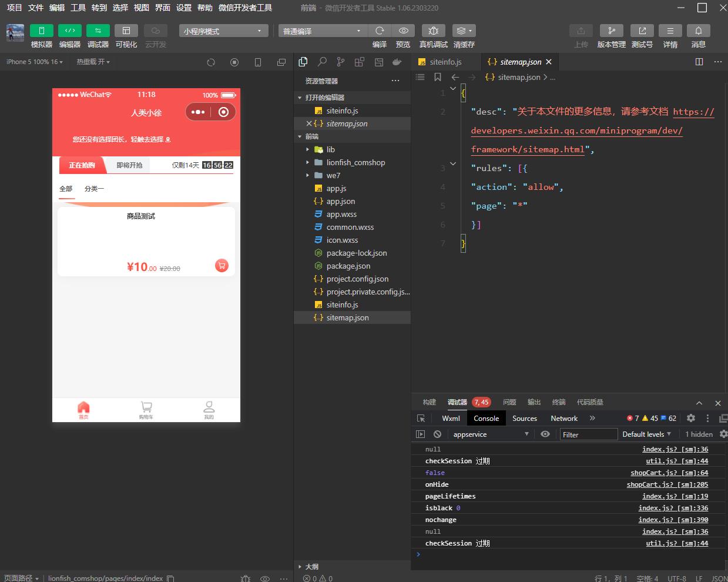Open the 项目 menu
The image size is (728, 582).
14,8
